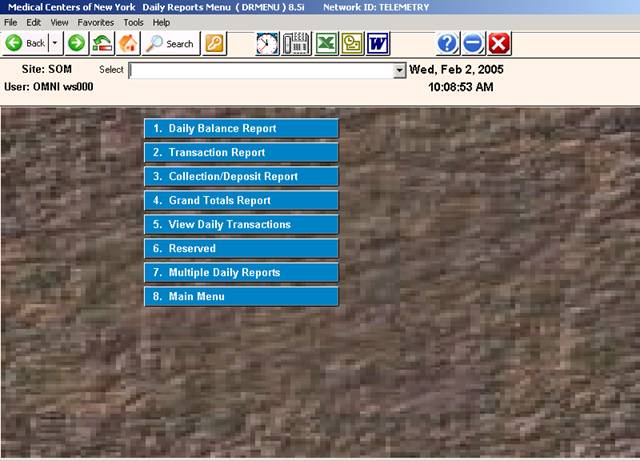Open Daily Balance Report
Screen dimensions: 640x461
[242, 128]
